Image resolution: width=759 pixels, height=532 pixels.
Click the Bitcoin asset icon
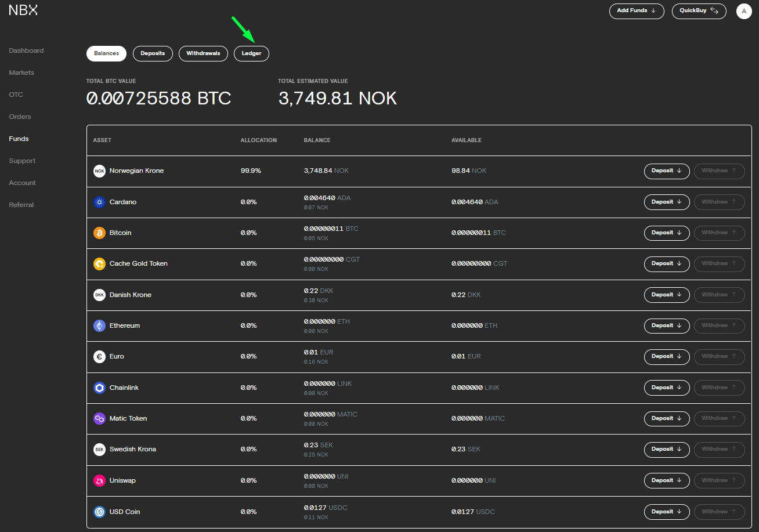click(x=99, y=233)
